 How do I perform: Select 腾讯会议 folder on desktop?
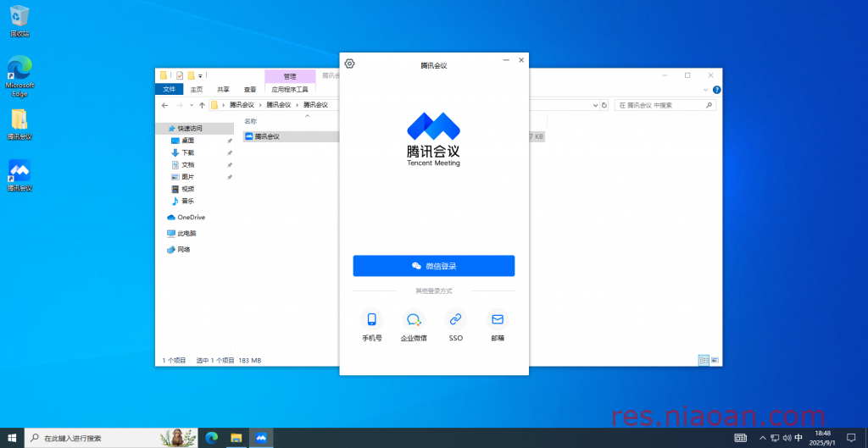19,124
